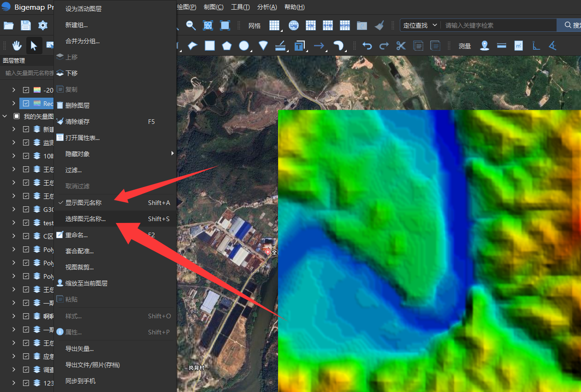Select the location marker measure tool
This screenshot has height=392, width=581.
tap(484, 46)
